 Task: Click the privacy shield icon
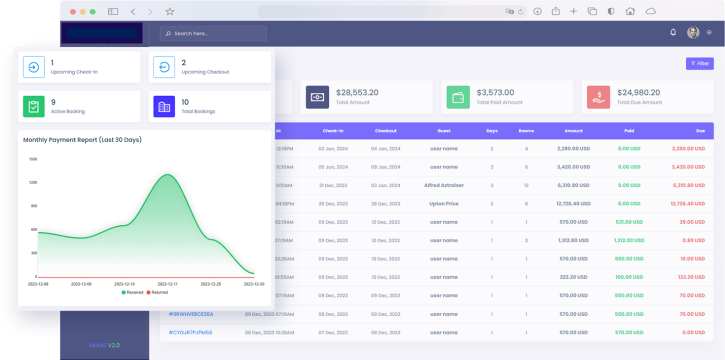611,12
